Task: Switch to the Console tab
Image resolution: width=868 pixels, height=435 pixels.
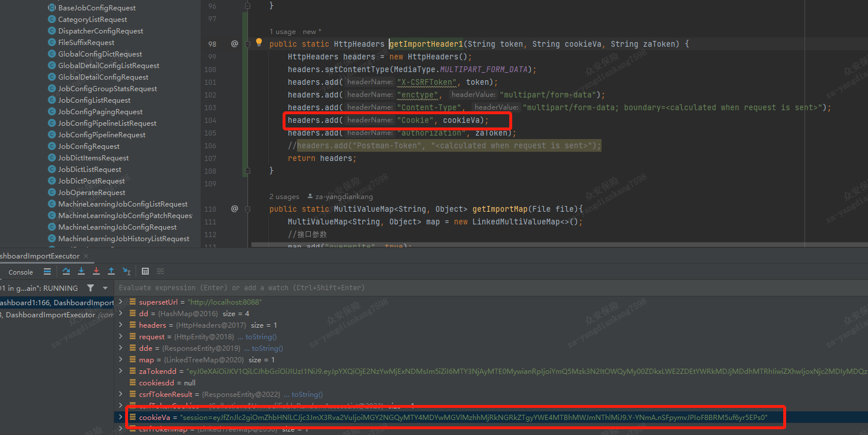Action: coord(21,272)
